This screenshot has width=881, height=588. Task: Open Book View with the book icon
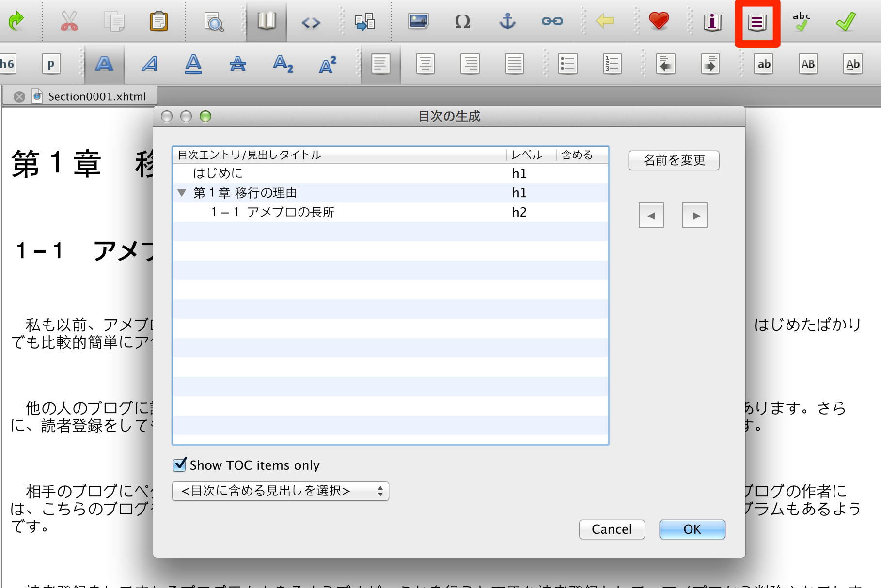point(267,21)
